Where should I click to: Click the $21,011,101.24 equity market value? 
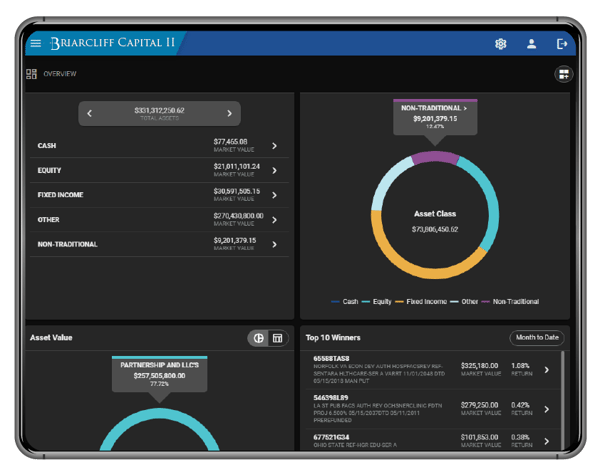click(x=237, y=166)
